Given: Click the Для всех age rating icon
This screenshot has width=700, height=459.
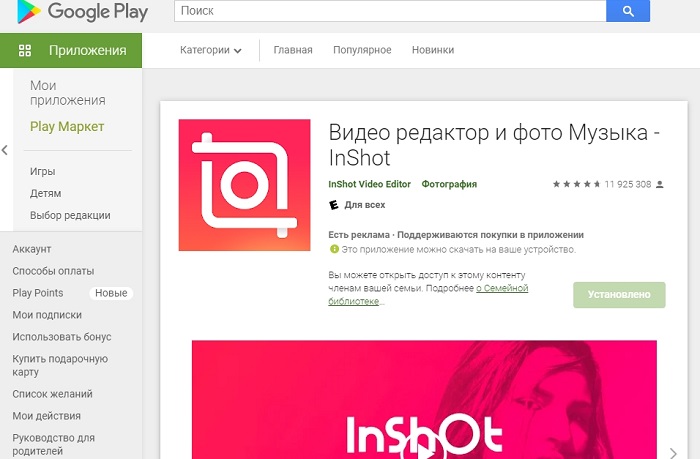Looking at the screenshot, I should (x=334, y=205).
